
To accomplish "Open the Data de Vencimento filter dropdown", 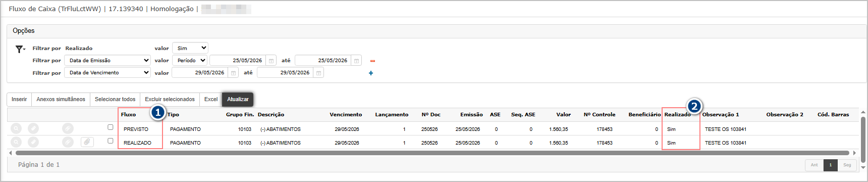I will coord(108,73).
